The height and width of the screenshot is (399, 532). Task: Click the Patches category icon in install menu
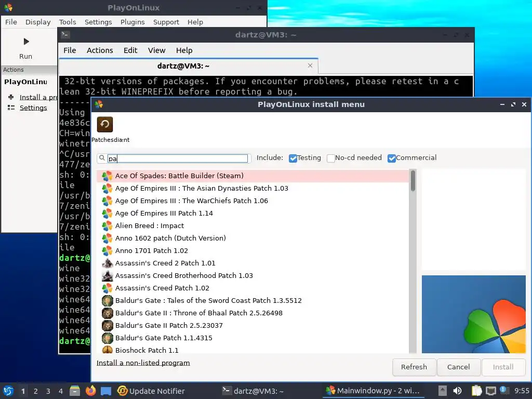[x=105, y=124]
